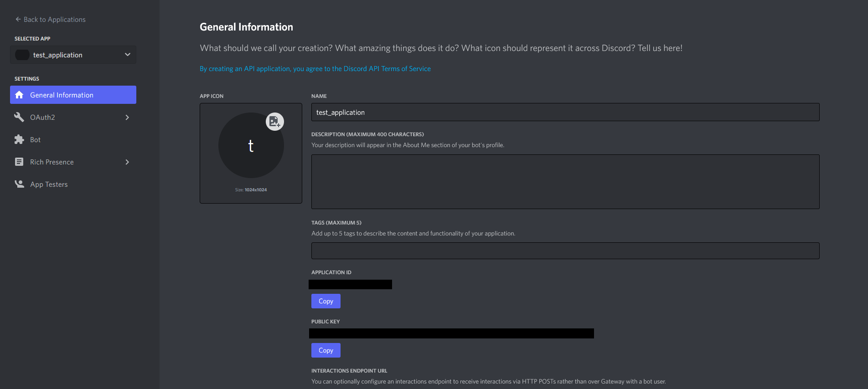The height and width of the screenshot is (389, 868).
Task: Click the home icon beside General Information
Action: pyautogui.click(x=19, y=95)
